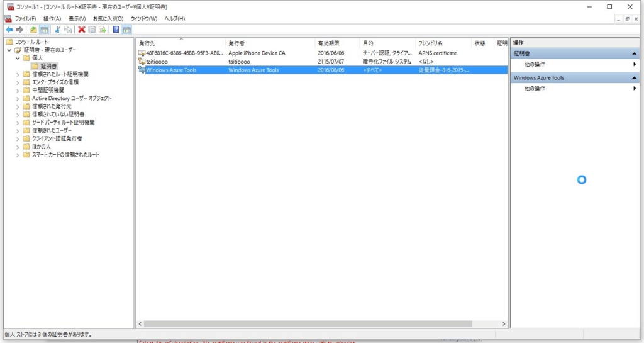This screenshot has width=644, height=343.
Task: Click the copy icon in toolbar
Action: (x=68, y=30)
